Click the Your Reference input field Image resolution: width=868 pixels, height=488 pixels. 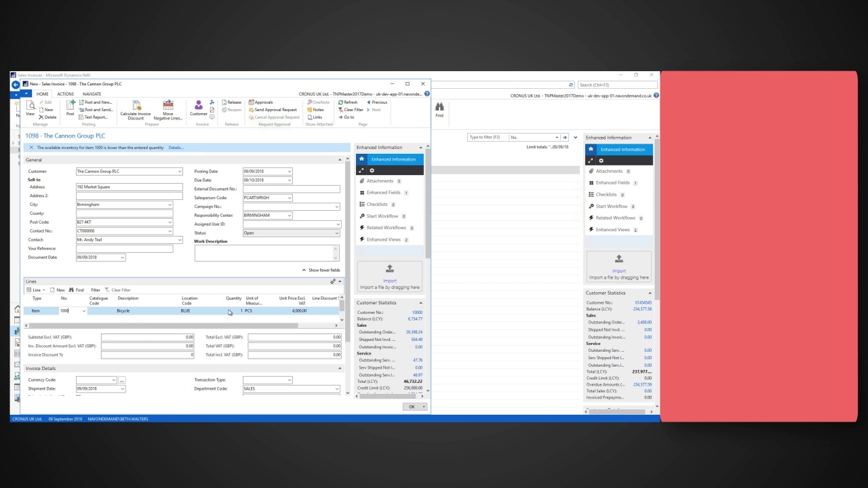(124, 249)
